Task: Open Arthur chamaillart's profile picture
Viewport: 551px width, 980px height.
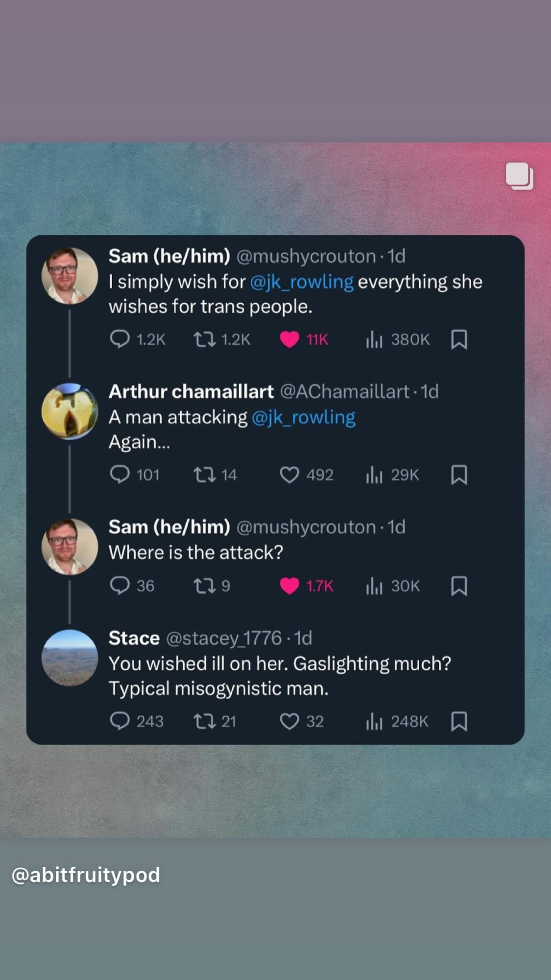Action: click(70, 411)
